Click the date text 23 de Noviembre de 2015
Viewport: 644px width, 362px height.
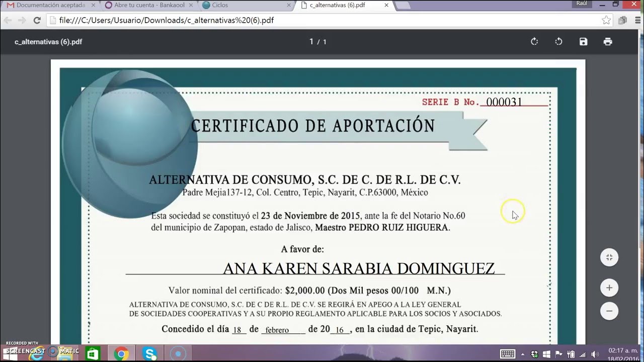pyautogui.click(x=310, y=216)
